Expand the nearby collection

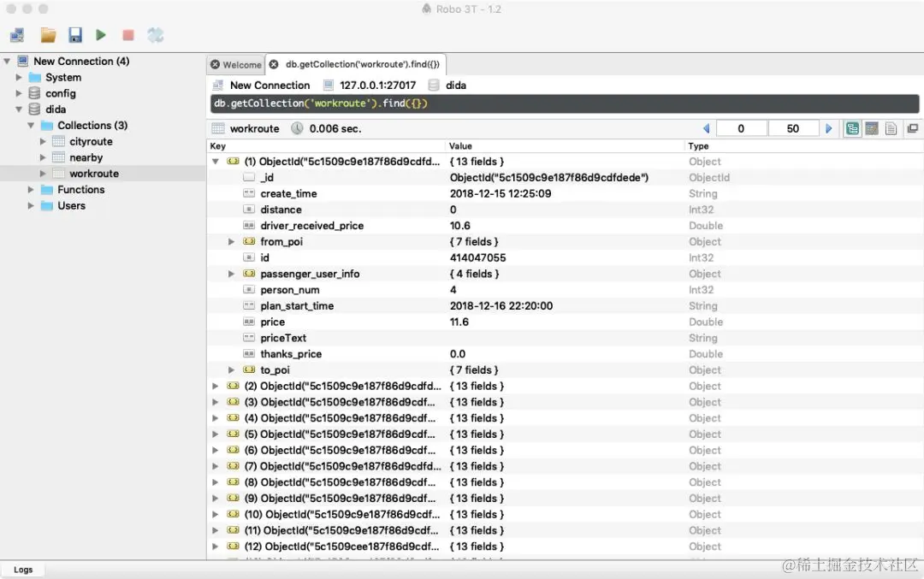(43, 157)
